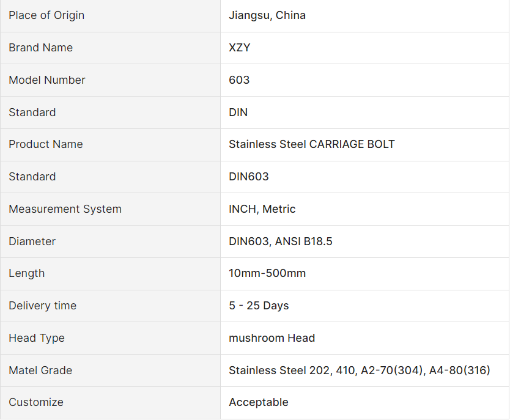510x420 pixels.
Task: Select the model number value "603"
Action: click(239, 80)
